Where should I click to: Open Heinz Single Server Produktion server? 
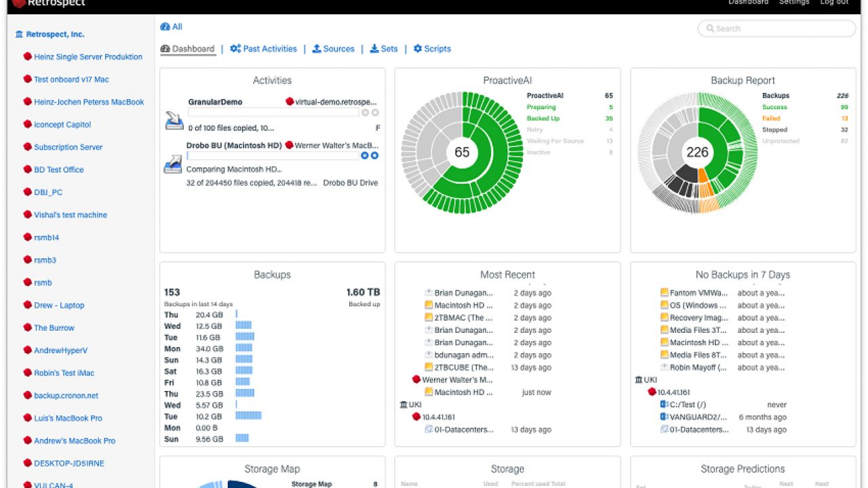tap(88, 57)
